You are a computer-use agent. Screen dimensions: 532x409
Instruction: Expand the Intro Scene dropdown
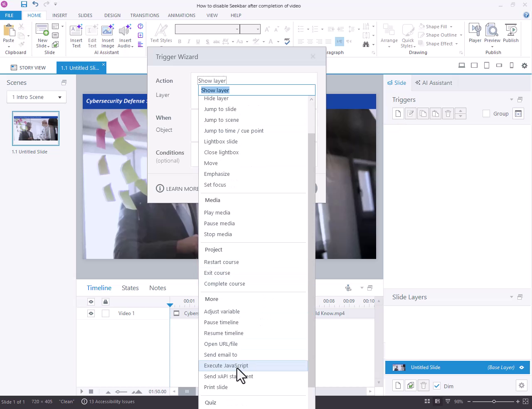[x=59, y=97]
